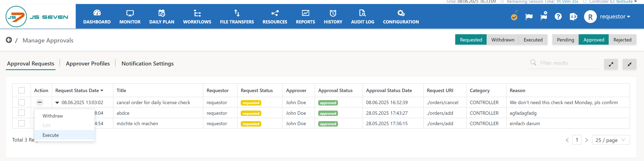
Task: Click the approval notification check icon
Action: 514,17
